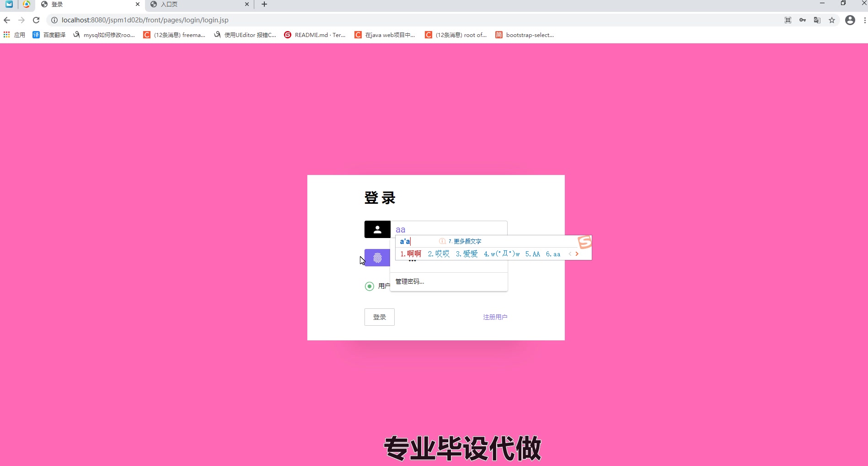This screenshot has height=466, width=868.
Task: Open the (12条消息) freema... bookmark
Action: coord(174,35)
